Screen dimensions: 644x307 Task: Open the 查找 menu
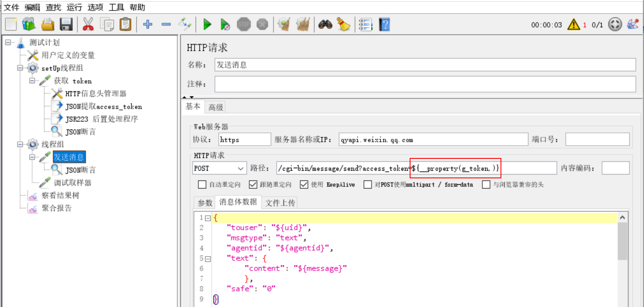(x=53, y=7)
